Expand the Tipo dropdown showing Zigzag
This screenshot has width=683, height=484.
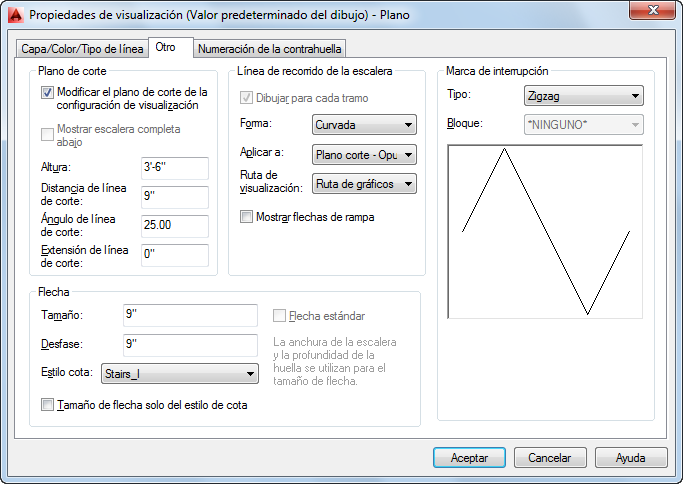click(x=582, y=97)
